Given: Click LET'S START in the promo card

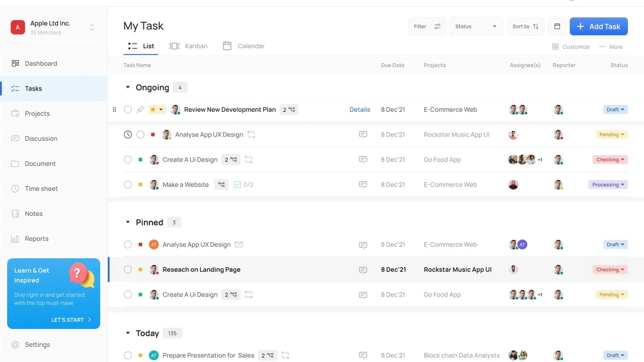Looking at the screenshot, I should click(71, 320).
